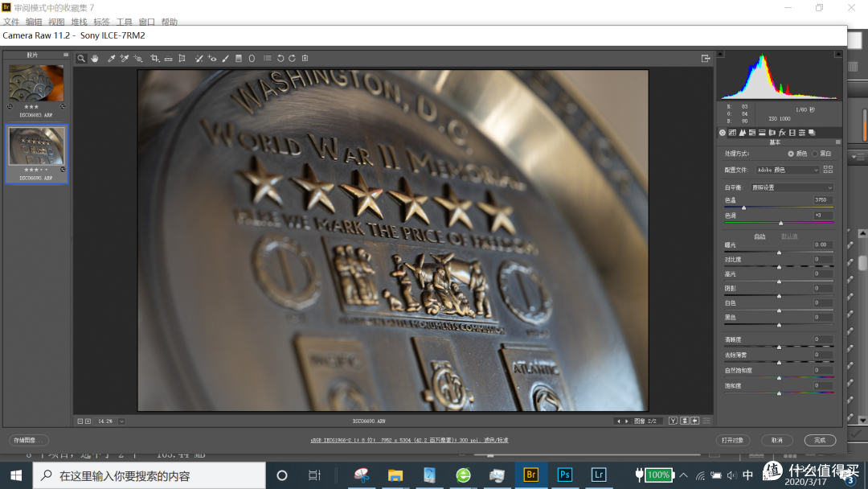This screenshot has height=489, width=868.
Task: Open the HSL adjustments panel tab
Action: tap(752, 133)
